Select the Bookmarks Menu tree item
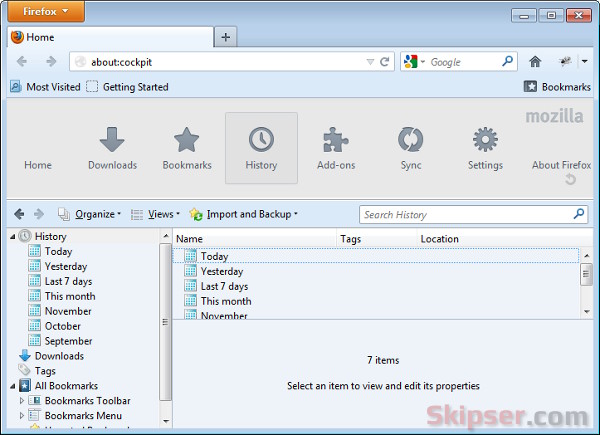Image resolution: width=600 pixels, height=435 pixels. (83, 415)
